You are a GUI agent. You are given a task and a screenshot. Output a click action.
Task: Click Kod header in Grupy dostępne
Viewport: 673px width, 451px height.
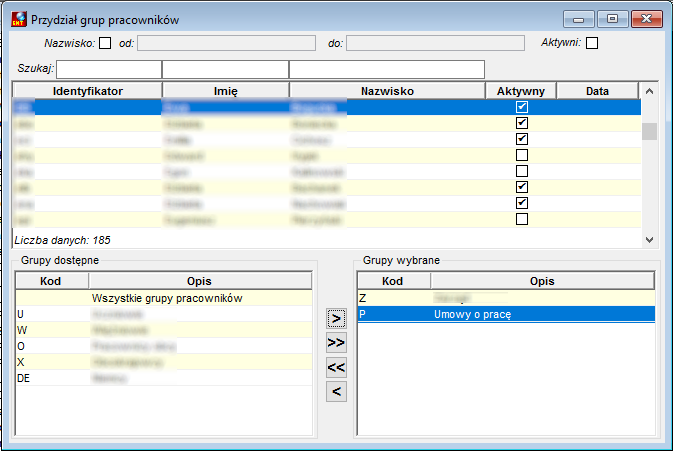52,281
